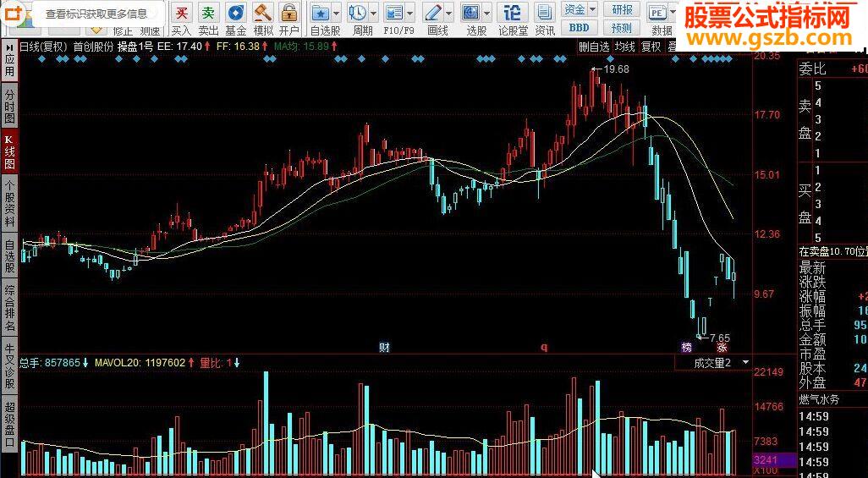The width and height of the screenshot is (868, 478).
Task: Click the 委比 label in quote panel
Action: tap(812, 69)
